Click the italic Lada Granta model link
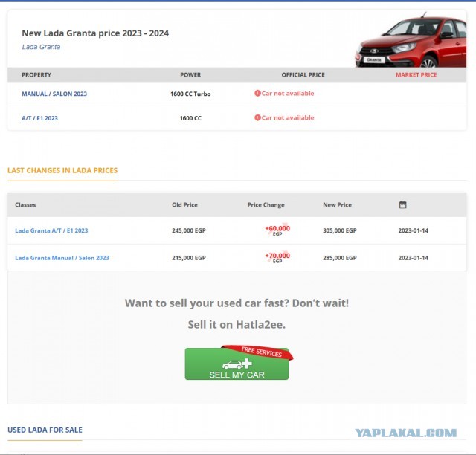 tap(41, 47)
